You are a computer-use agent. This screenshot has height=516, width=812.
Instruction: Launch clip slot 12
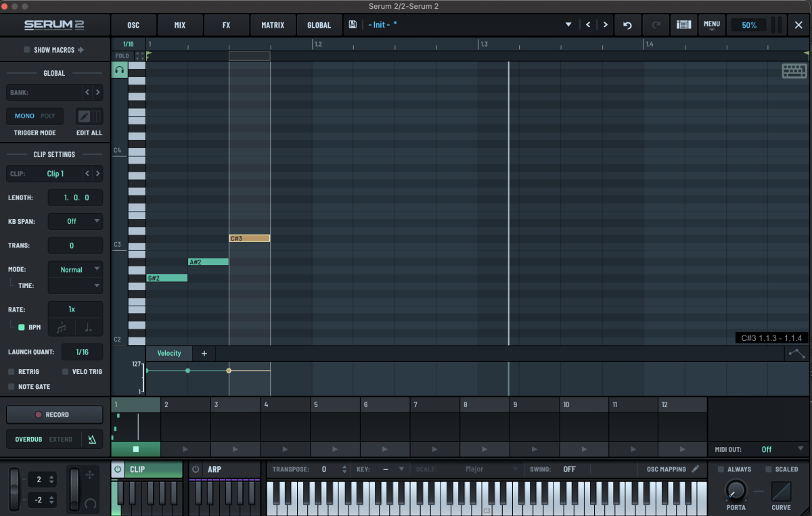(683, 449)
